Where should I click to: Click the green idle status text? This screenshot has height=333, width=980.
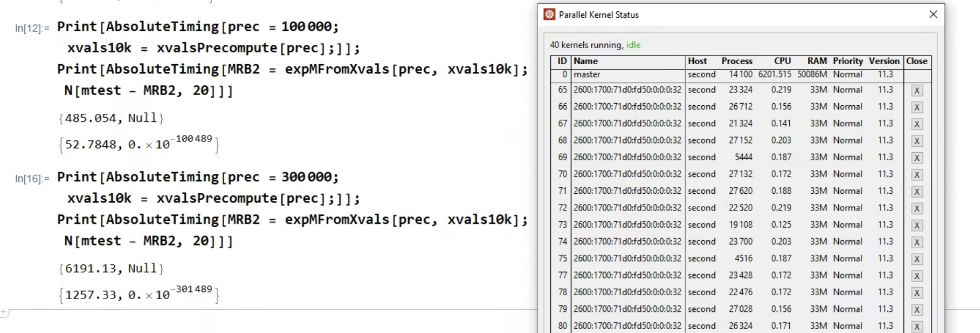(x=633, y=45)
